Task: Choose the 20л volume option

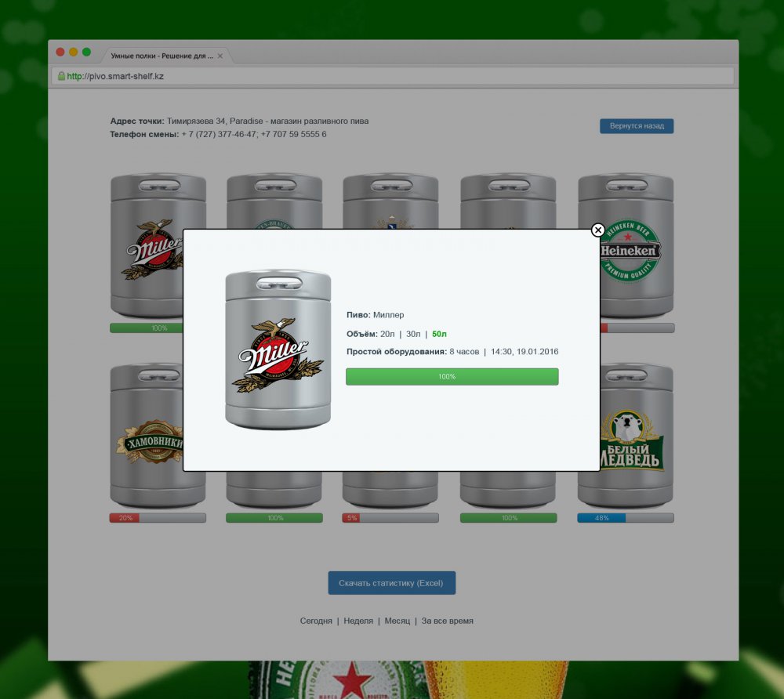Action: pyautogui.click(x=387, y=334)
